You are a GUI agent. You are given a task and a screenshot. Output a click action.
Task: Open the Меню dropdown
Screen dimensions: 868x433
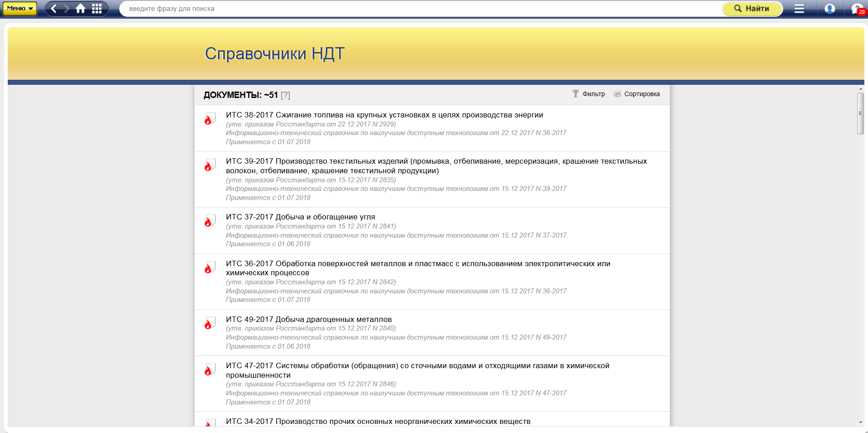[20, 9]
